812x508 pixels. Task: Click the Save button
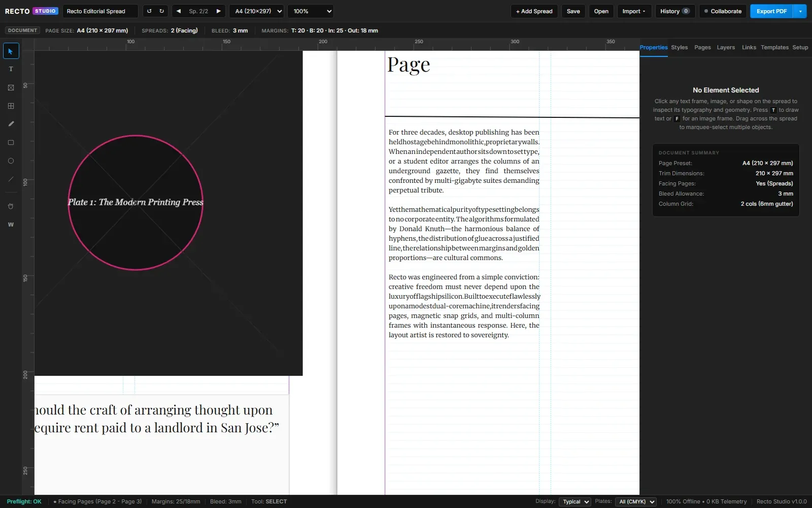point(573,11)
